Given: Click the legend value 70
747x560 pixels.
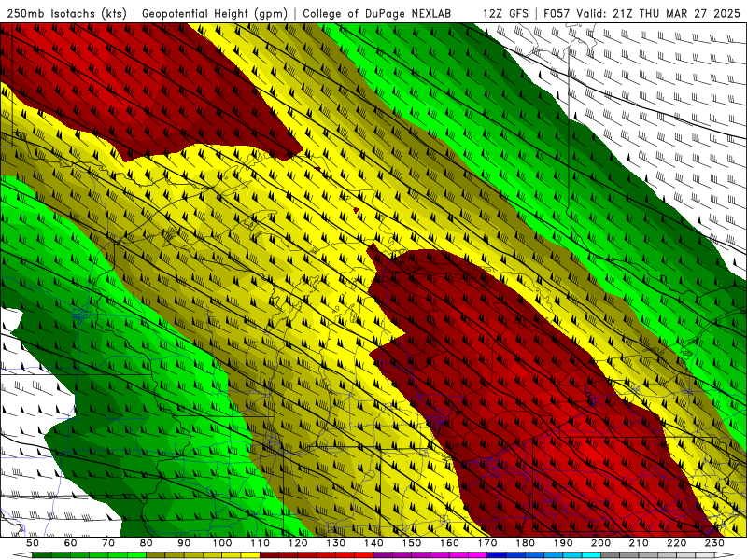Looking at the screenshot, I should 108,543.
